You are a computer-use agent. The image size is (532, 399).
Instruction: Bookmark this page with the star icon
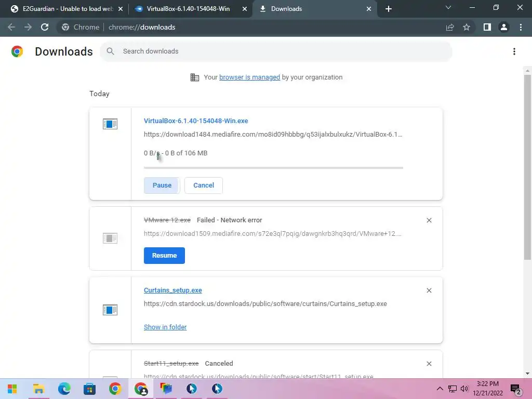point(467,27)
